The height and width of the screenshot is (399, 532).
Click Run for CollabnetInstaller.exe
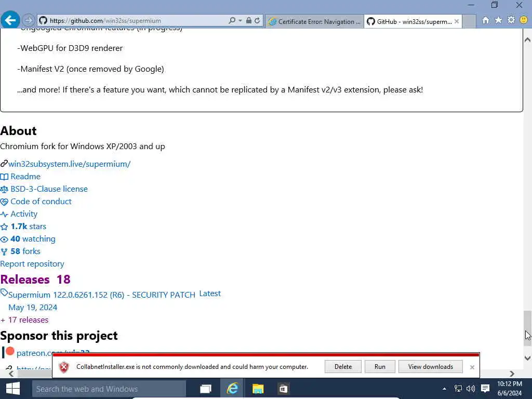(380, 367)
